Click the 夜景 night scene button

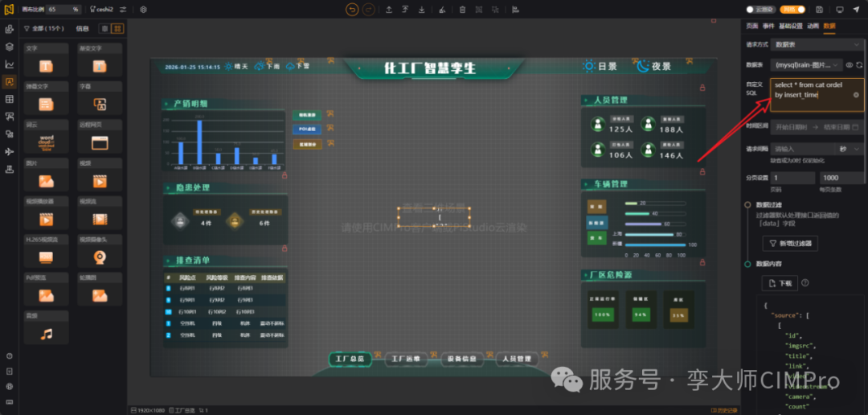[653, 67]
